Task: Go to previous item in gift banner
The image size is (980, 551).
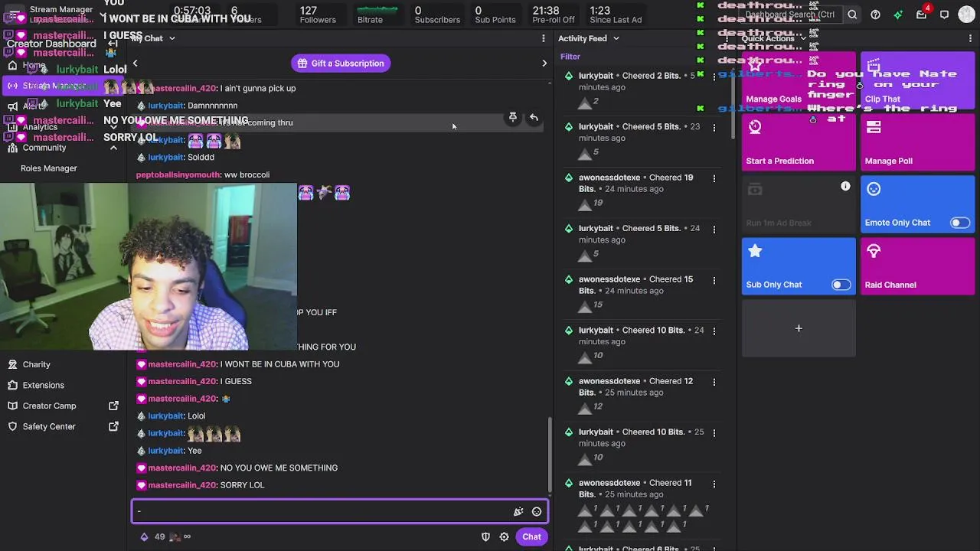Action: [x=136, y=64]
